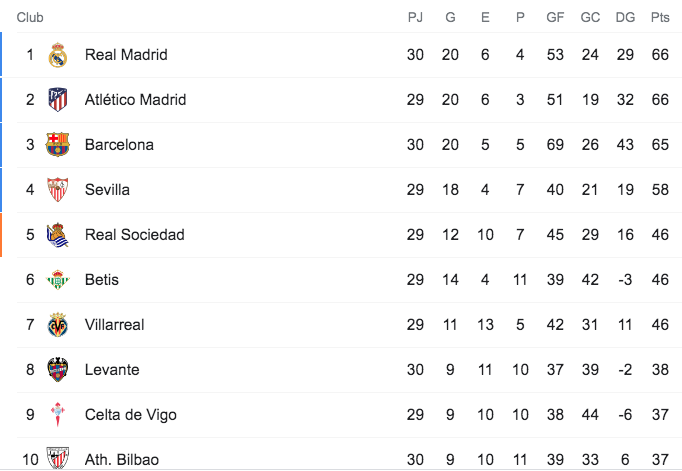Screen dimensions: 682x471
Task: Select the Villarreal club crest
Action: coord(58,325)
